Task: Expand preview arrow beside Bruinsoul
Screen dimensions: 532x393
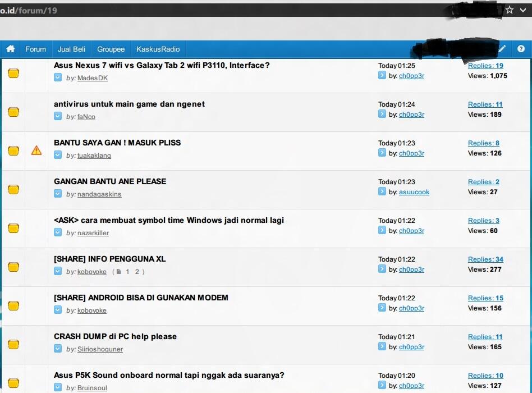Action: [x=58, y=387]
